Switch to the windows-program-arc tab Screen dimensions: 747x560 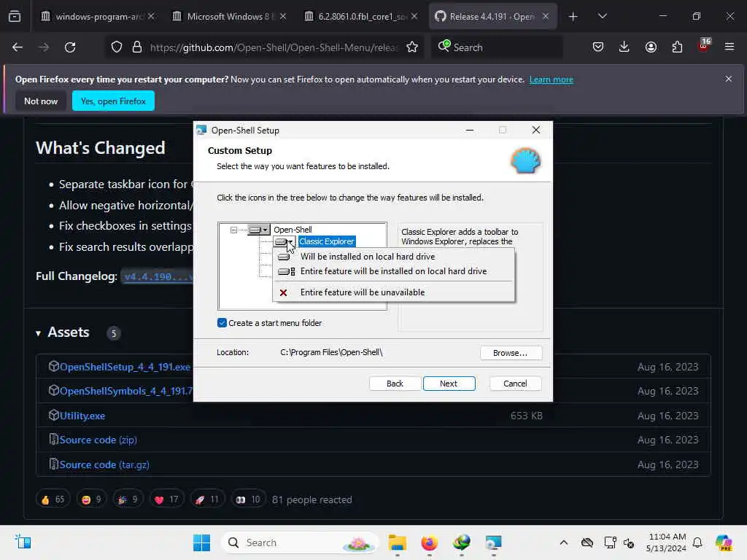tap(98, 17)
